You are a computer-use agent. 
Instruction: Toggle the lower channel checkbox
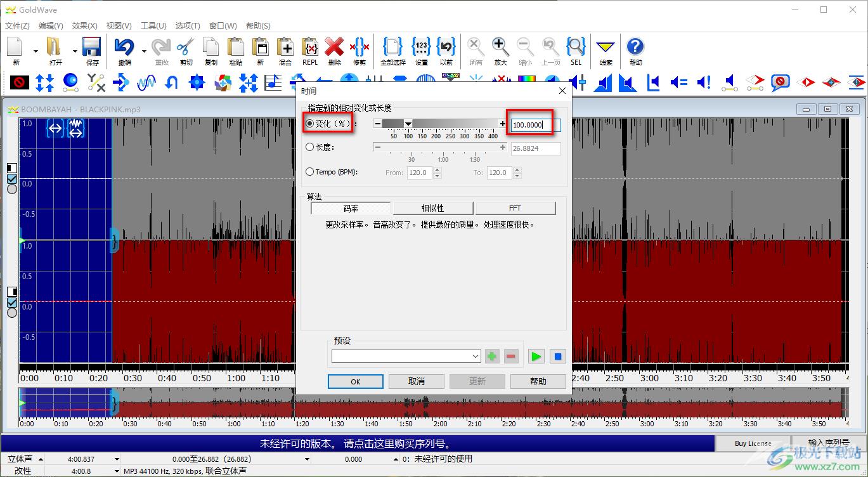point(11,303)
